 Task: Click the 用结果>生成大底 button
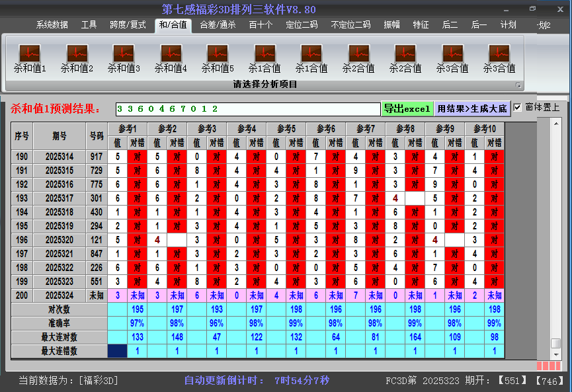472,108
